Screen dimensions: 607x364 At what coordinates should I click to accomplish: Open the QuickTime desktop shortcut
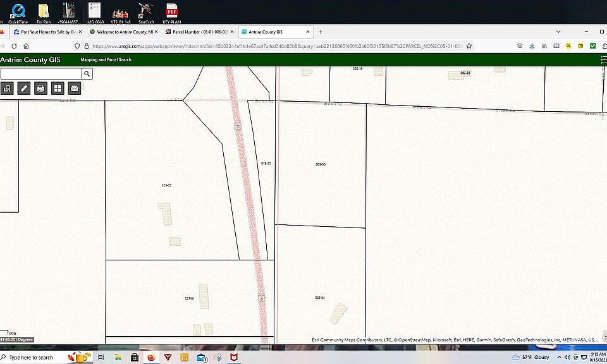tap(18, 13)
